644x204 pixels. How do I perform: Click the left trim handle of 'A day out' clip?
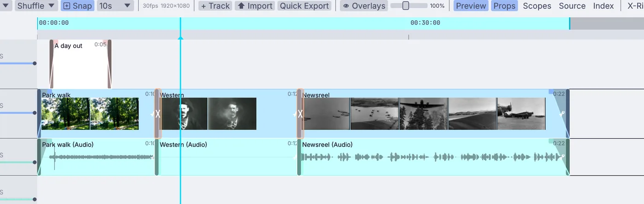click(x=52, y=64)
